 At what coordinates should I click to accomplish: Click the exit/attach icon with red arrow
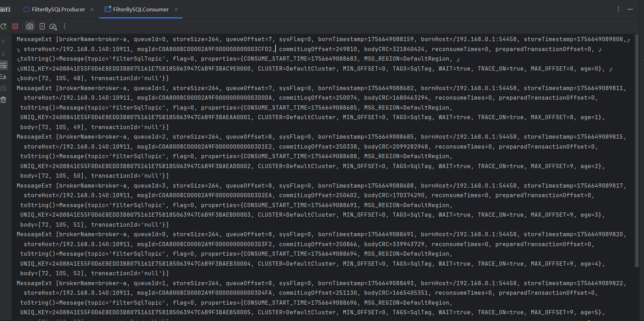tap(42, 26)
